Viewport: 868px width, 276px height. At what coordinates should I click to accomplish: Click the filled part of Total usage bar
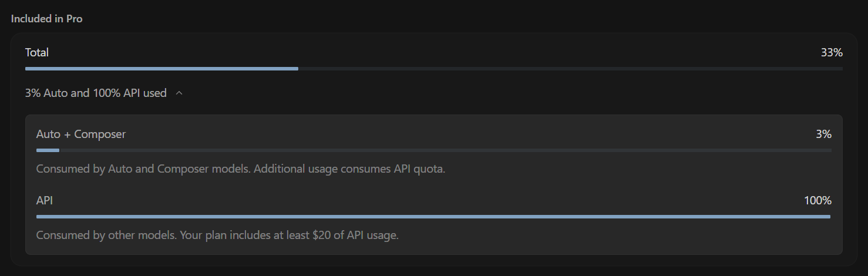pyautogui.click(x=162, y=69)
